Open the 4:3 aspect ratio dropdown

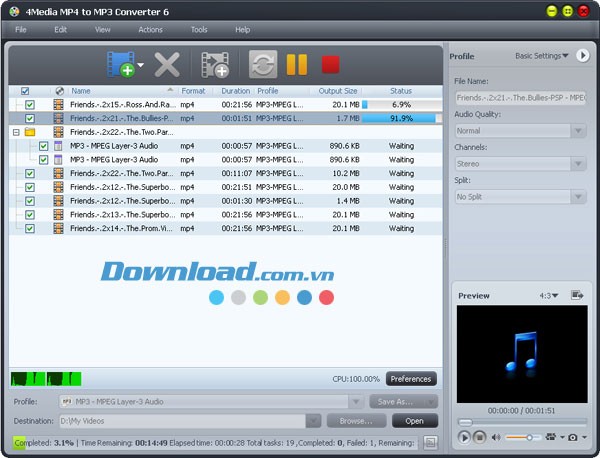click(550, 296)
